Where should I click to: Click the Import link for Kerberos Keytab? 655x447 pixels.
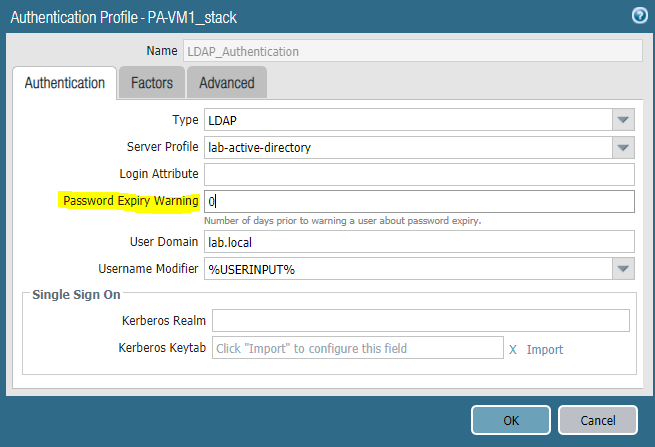point(545,349)
